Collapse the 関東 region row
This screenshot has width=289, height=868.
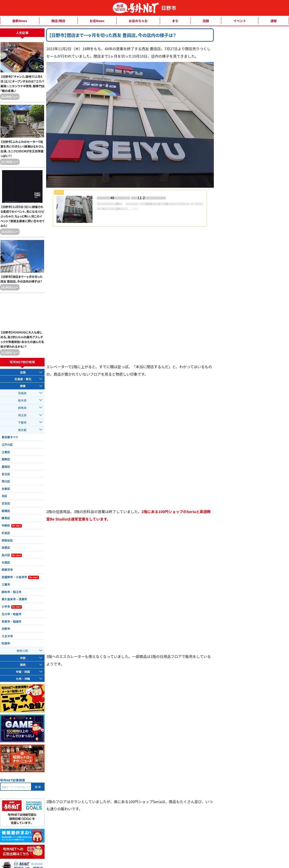pyautogui.click(x=22, y=386)
